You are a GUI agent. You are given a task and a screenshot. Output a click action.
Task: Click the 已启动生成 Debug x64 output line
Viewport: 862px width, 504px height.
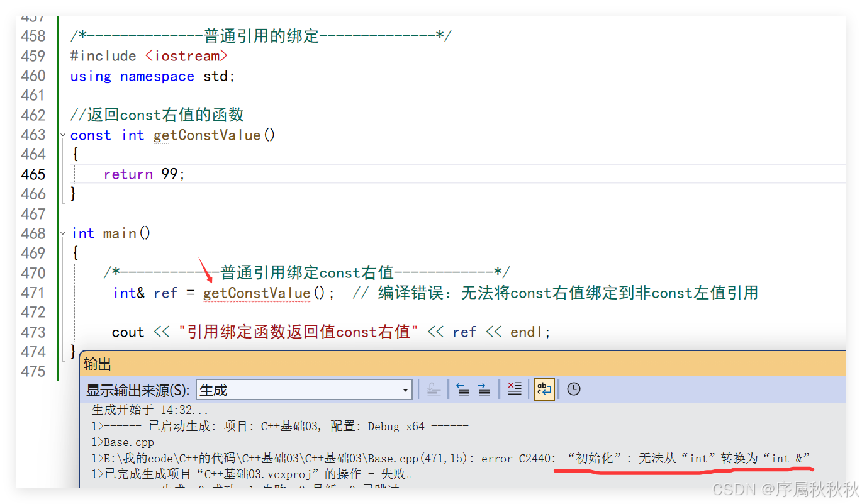click(280, 427)
